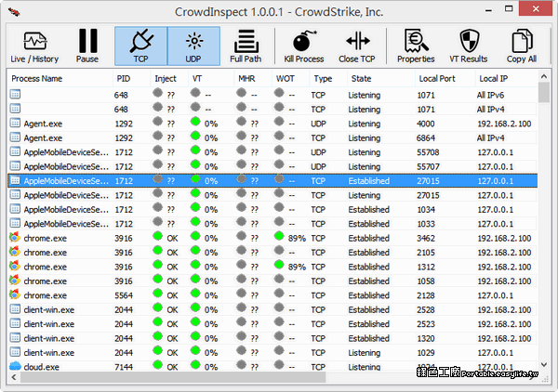
Task: Select Agent.exe row with local port 4000
Action: click(272, 124)
